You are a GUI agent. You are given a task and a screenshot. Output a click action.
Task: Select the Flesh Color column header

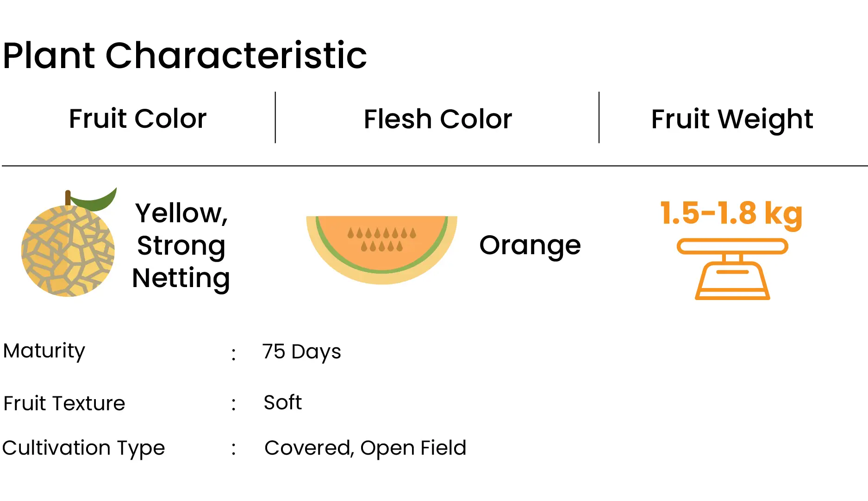pos(437,119)
